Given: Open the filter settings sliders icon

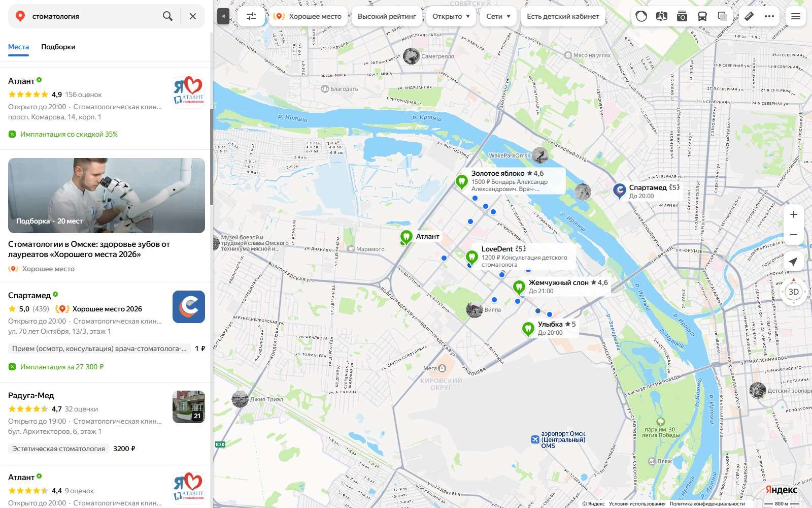Looking at the screenshot, I should 251,16.
